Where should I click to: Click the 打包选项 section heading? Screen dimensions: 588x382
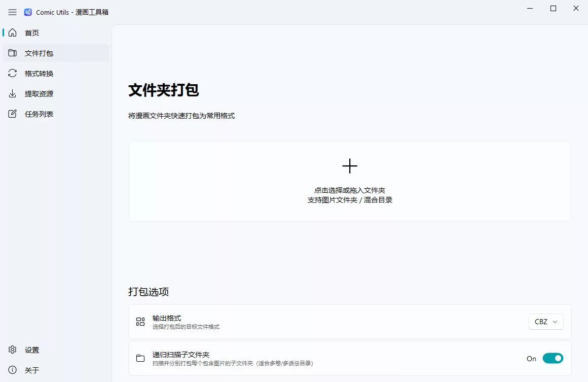tap(149, 292)
